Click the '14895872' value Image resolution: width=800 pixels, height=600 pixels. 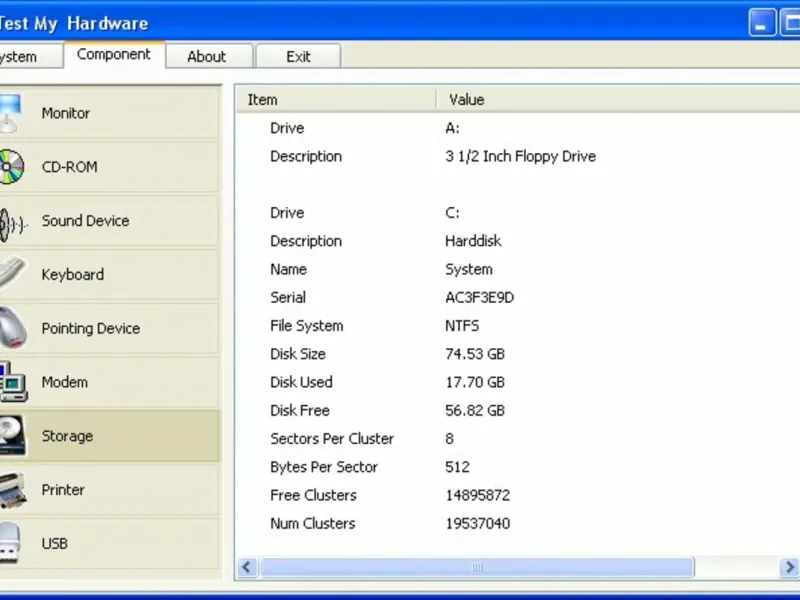[478, 495]
